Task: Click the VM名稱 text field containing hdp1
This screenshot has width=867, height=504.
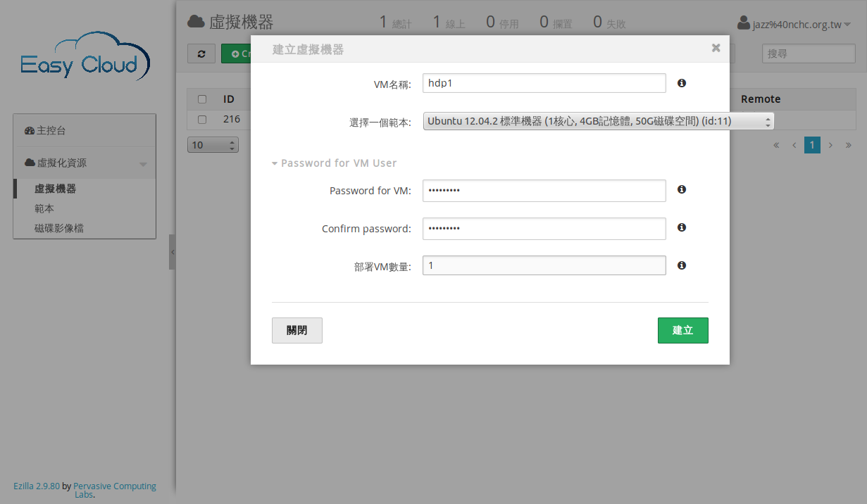Action: point(544,83)
